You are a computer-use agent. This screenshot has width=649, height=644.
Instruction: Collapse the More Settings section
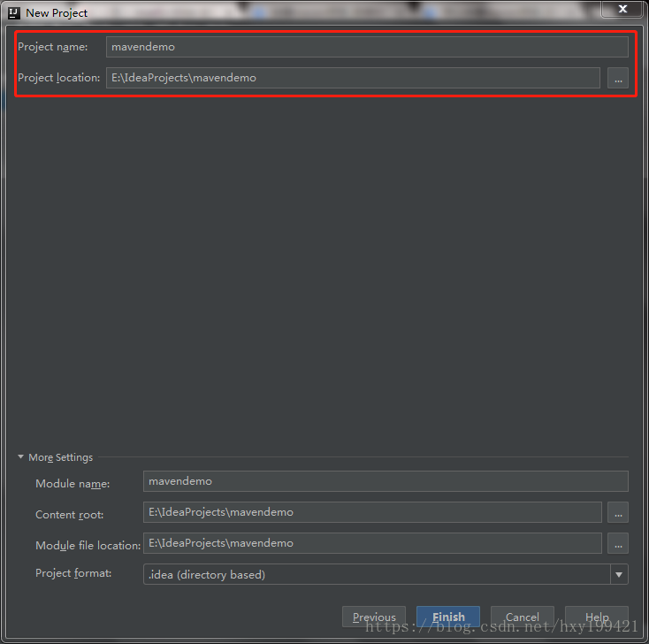click(20, 456)
